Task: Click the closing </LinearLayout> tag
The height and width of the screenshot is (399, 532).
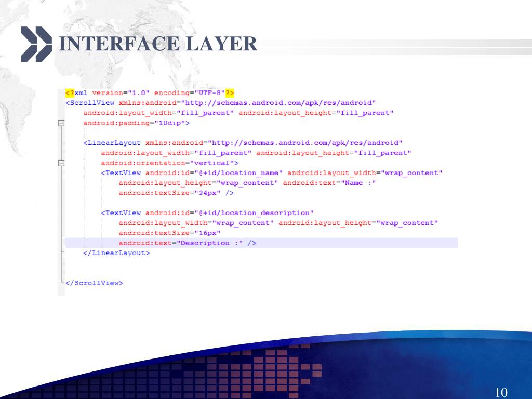Action: pos(116,253)
